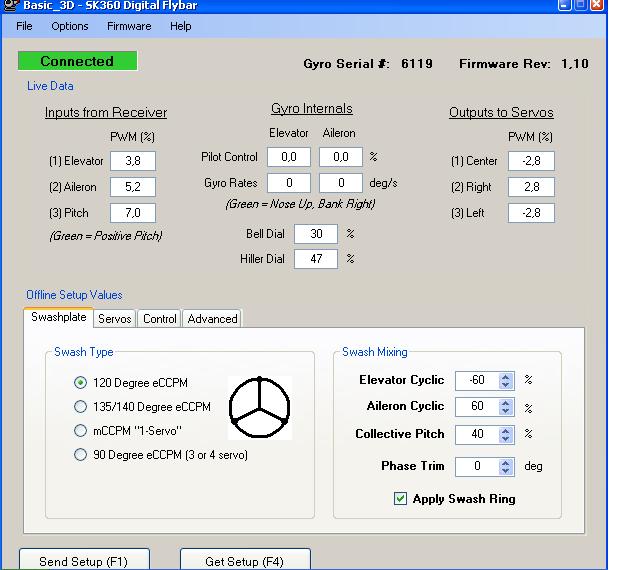Viewport: 640px width, 570px height.
Task: Click the Hiller Dial value box
Action: [316, 259]
